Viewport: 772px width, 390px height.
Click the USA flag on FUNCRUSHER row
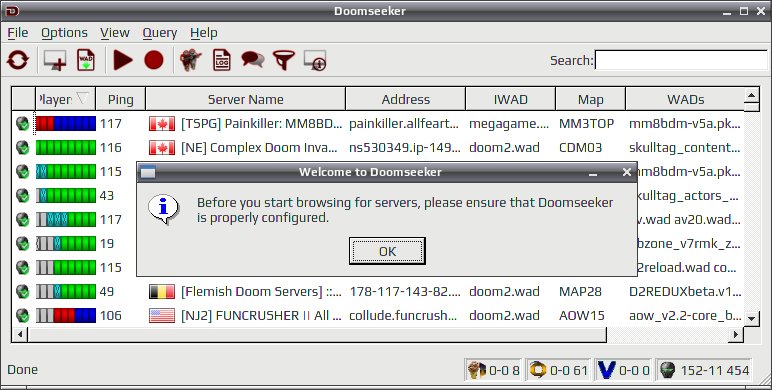(x=162, y=316)
